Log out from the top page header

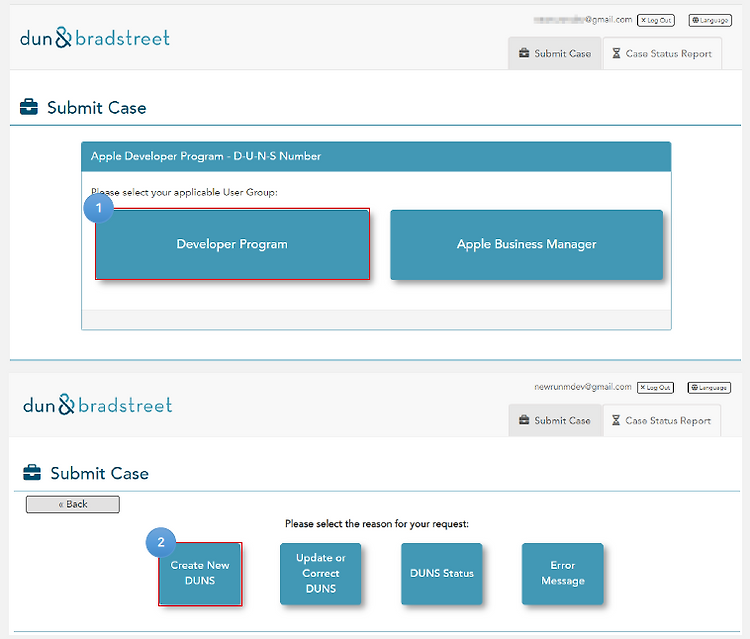[x=656, y=20]
